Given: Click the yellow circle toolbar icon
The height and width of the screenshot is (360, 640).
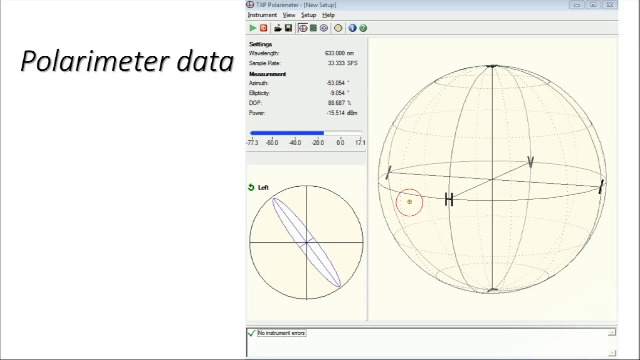Looking at the screenshot, I should pyautogui.click(x=338, y=28).
